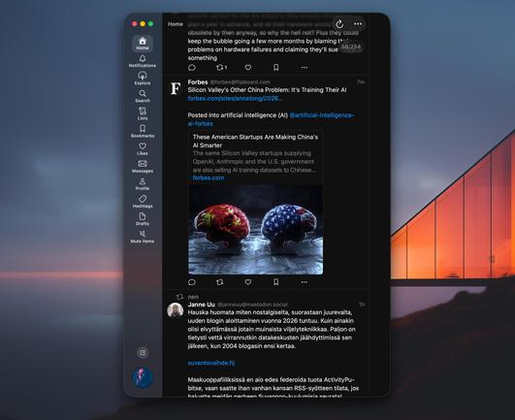This screenshot has width=515, height=420.
Task: Open more actions on the Forbes post
Action: 305,282
